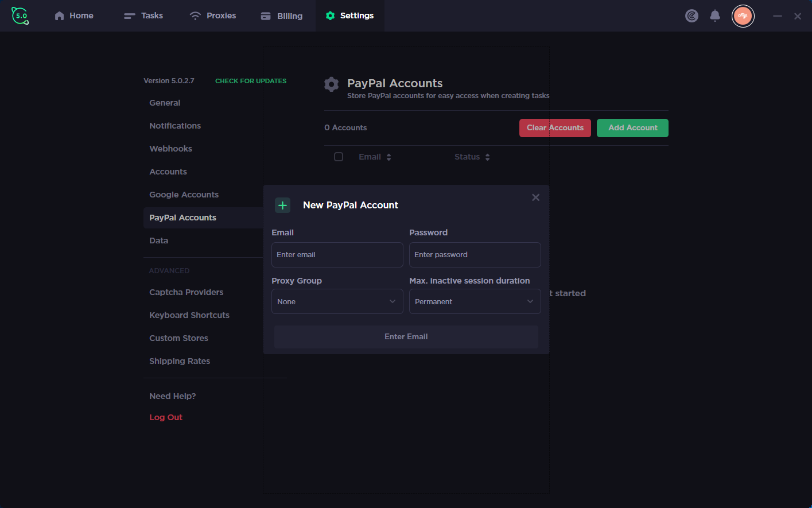Go to the Billing tab
Screen dimensions: 812x508
(x=281, y=16)
